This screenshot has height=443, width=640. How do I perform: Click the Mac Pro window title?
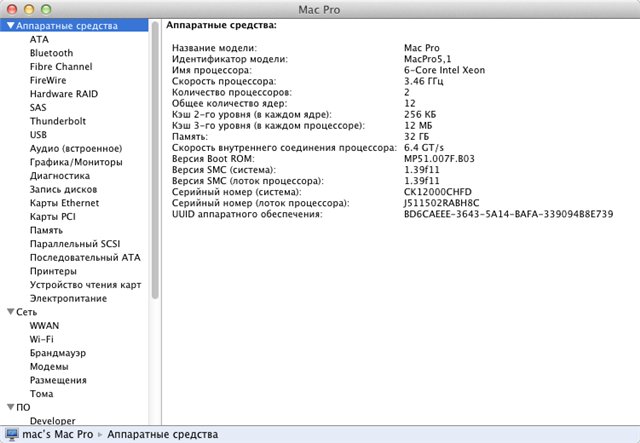tap(319, 9)
